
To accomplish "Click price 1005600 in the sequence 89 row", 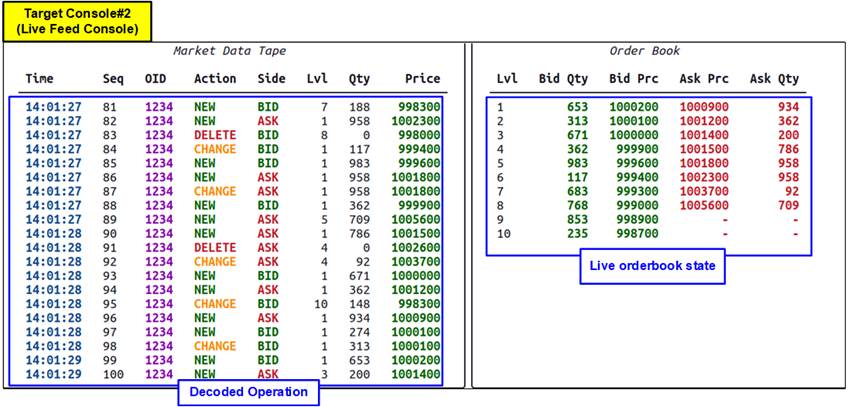I will click(418, 219).
